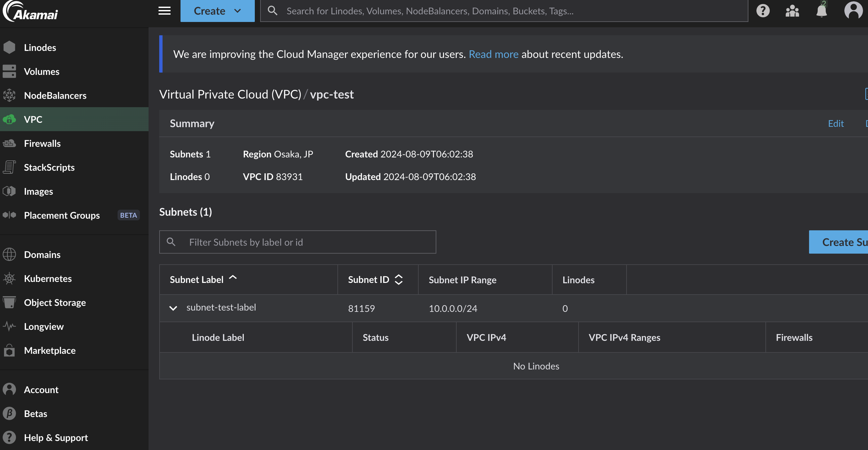
Task: Click the Virtual Private Cloud (VPC) breadcrumb
Action: click(x=230, y=94)
